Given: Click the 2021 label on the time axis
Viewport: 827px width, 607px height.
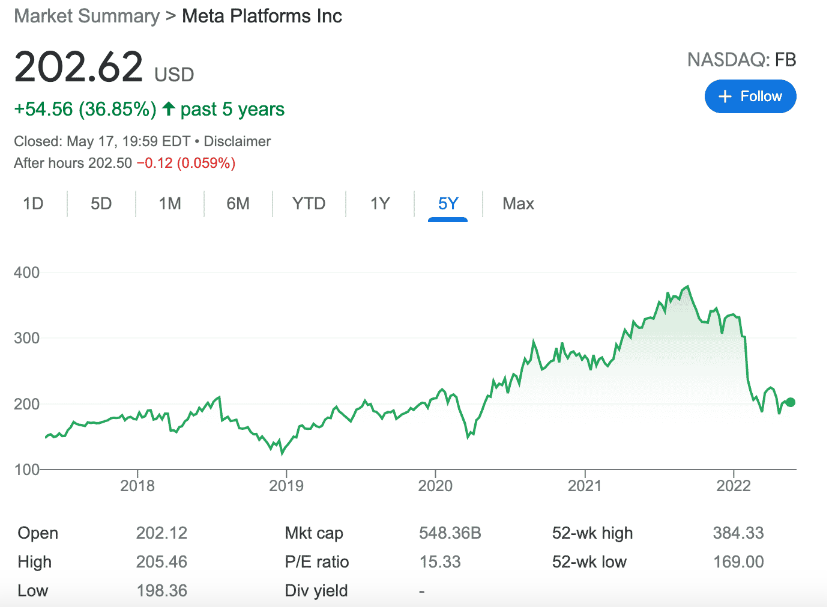Looking at the screenshot, I should pos(584,486).
